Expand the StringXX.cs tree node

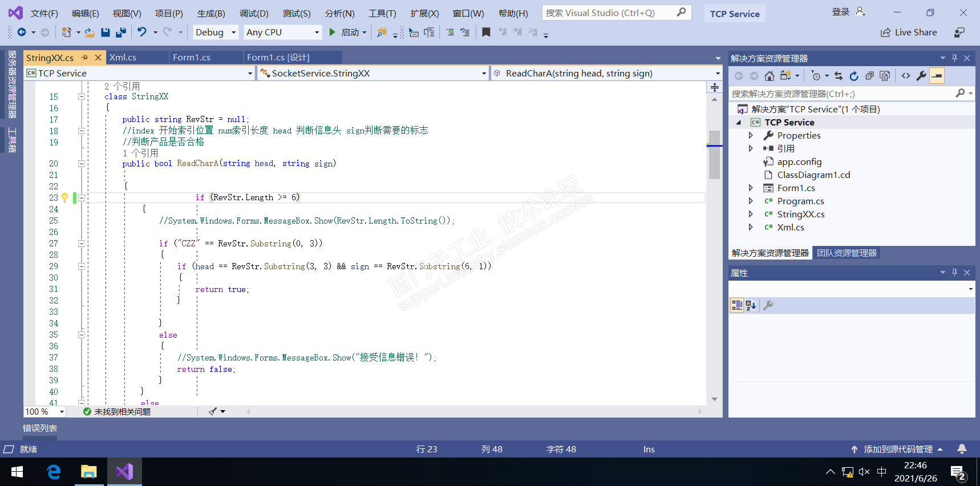[x=751, y=214]
